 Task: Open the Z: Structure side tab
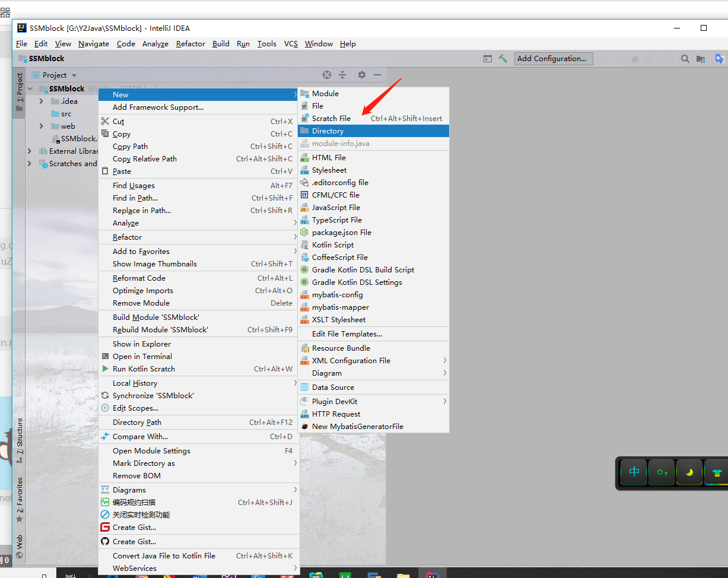point(19,440)
